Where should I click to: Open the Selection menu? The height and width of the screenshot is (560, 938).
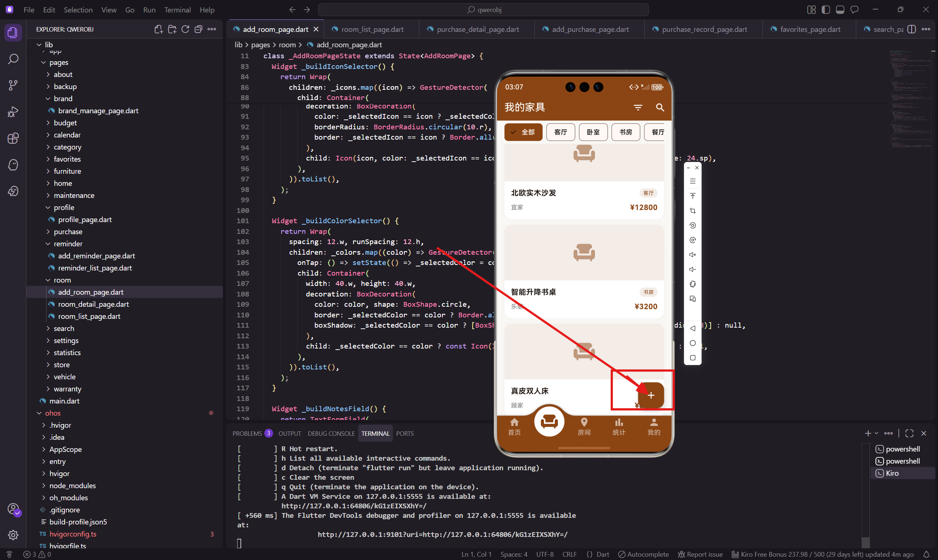[x=78, y=10]
